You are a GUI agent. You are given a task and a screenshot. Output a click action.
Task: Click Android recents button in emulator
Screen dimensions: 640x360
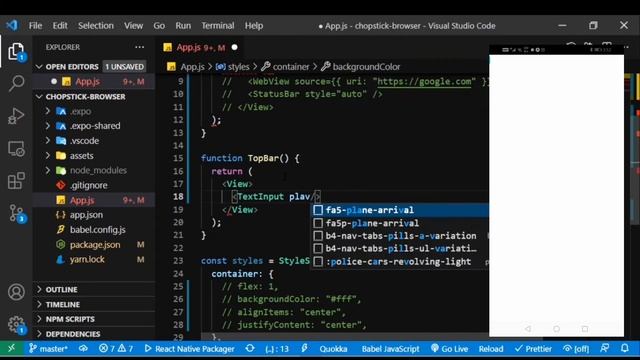pos(585,329)
